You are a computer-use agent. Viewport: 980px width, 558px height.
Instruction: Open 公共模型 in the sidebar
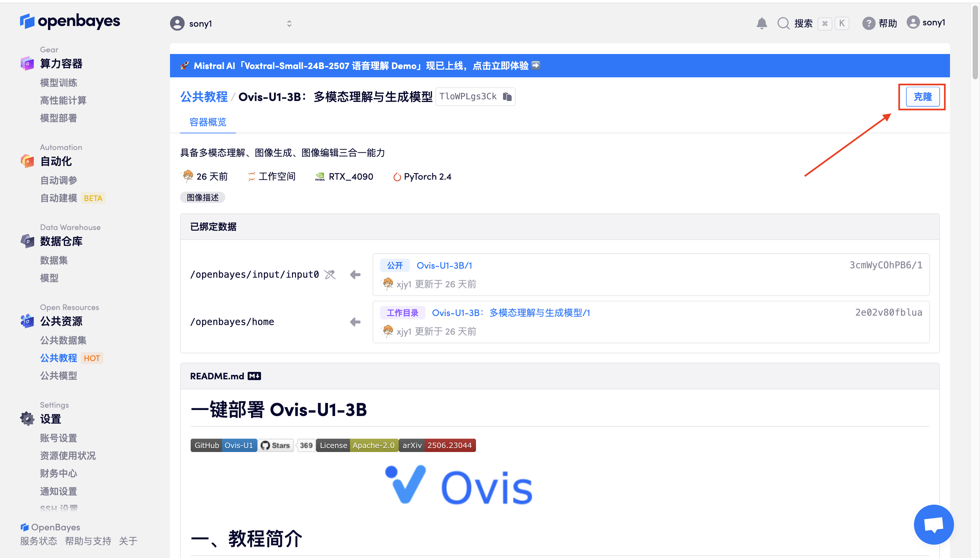pos(58,376)
